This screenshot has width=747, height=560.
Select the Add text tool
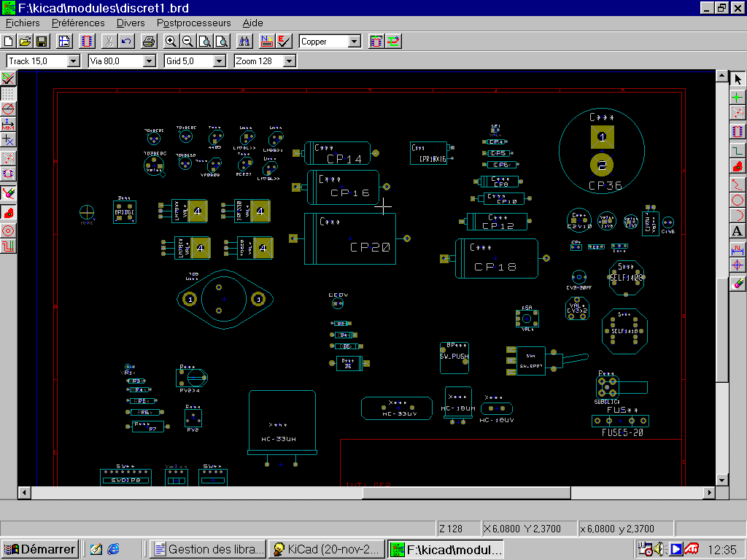point(738,231)
